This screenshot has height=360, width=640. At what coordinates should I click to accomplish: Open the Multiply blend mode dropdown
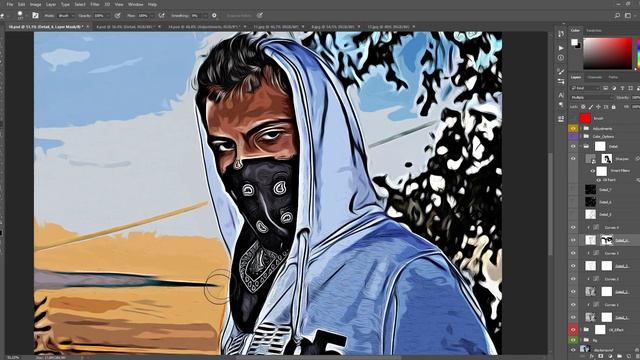click(592, 98)
